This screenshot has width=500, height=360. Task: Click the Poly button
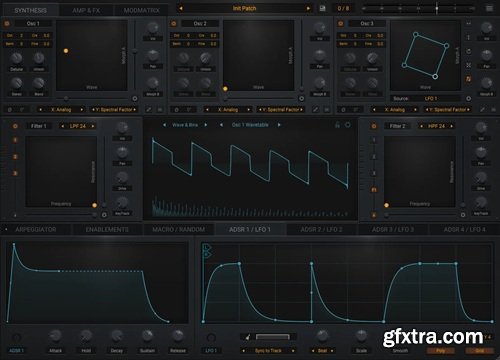pos(440,351)
